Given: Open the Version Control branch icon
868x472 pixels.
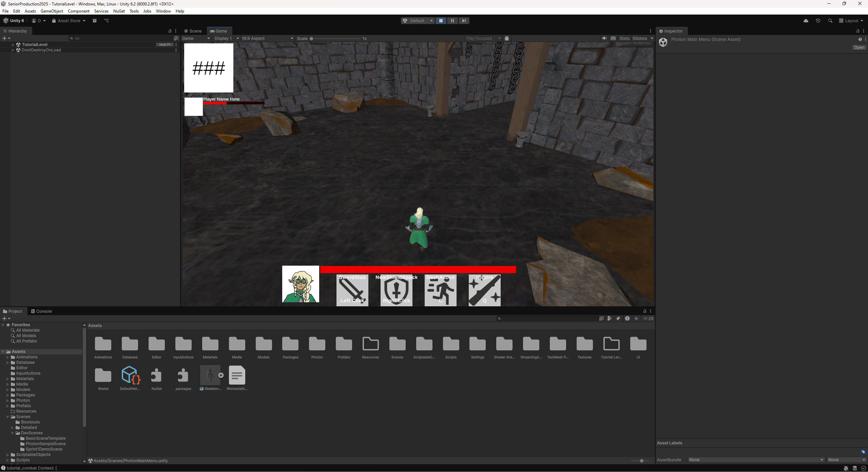Looking at the screenshot, I should pyautogui.click(x=107, y=21).
